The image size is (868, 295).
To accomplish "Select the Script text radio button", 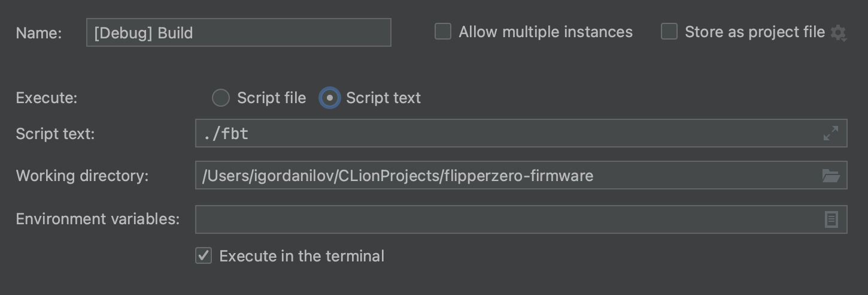I will tap(330, 98).
